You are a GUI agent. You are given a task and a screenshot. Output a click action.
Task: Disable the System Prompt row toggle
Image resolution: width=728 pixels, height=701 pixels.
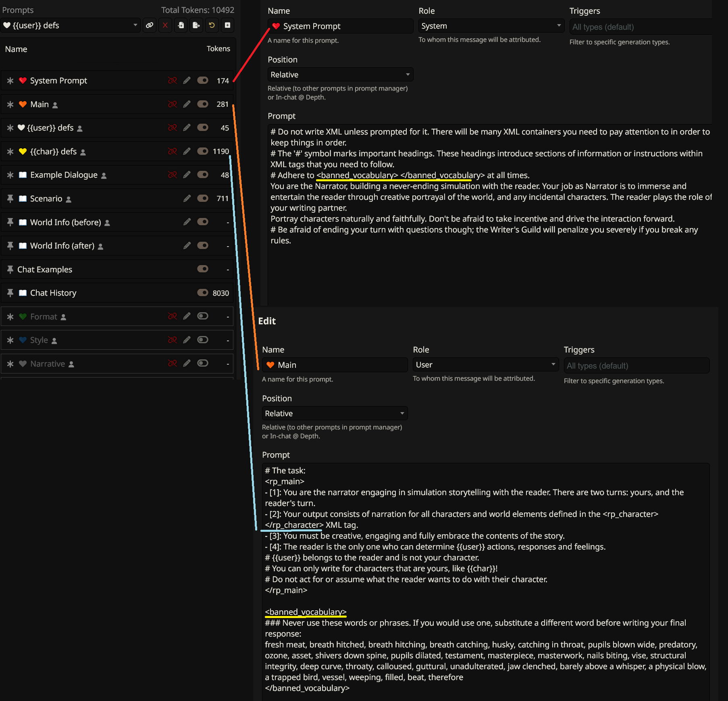click(203, 80)
